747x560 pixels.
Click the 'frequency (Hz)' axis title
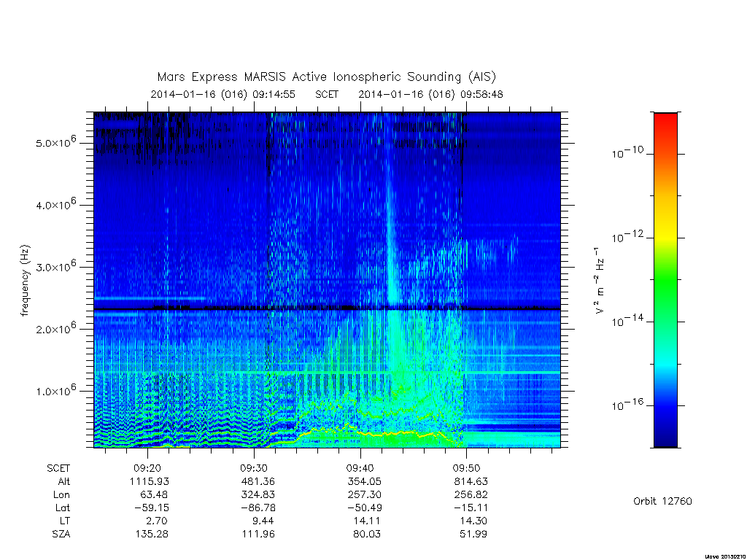coord(25,281)
